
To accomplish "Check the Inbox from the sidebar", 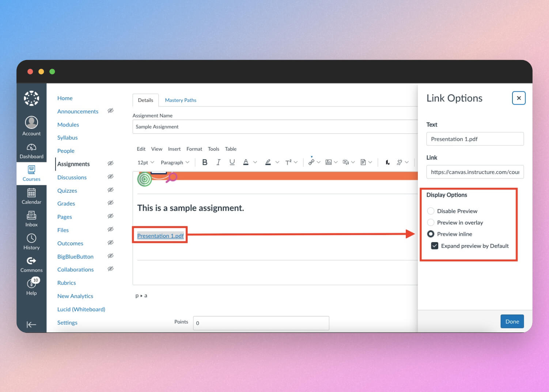I will (31, 218).
